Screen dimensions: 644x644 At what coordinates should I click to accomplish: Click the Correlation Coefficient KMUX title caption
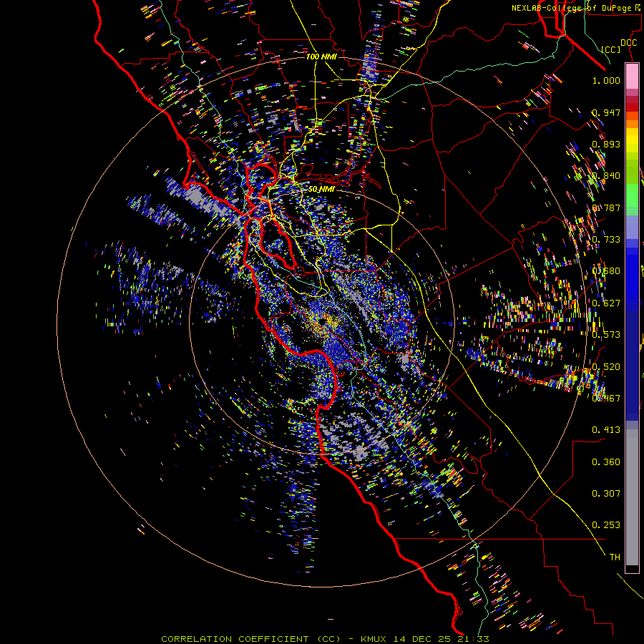click(x=325, y=639)
